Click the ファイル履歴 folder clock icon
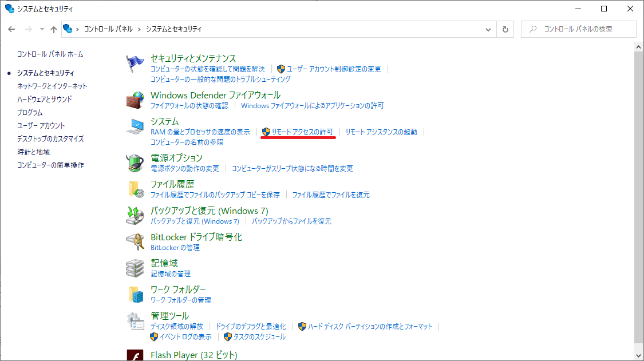 click(x=136, y=189)
